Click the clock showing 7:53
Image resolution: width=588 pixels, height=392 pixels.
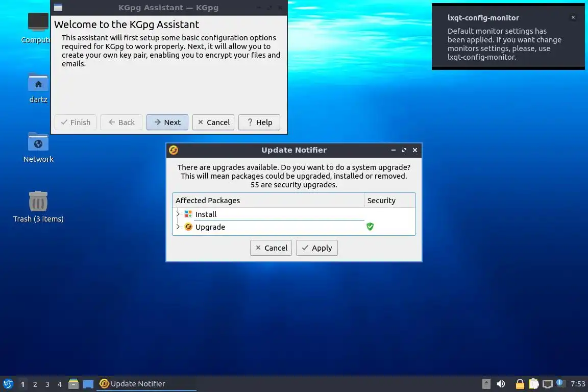[x=577, y=384]
